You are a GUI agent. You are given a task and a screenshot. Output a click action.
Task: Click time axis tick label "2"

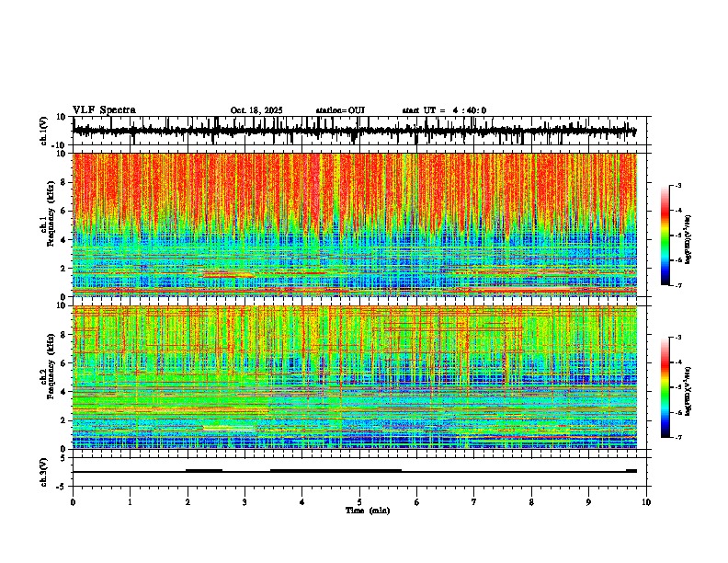pyautogui.click(x=188, y=502)
